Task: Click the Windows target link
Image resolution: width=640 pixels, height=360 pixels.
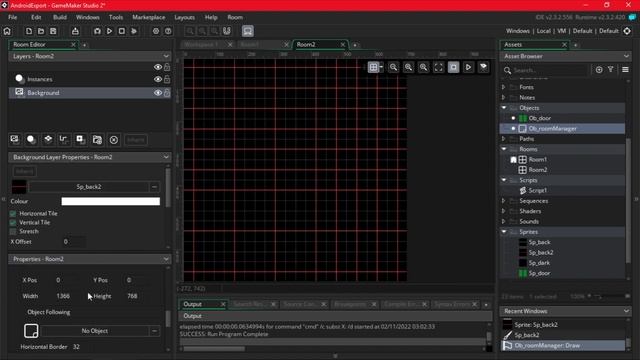Action: (518, 31)
